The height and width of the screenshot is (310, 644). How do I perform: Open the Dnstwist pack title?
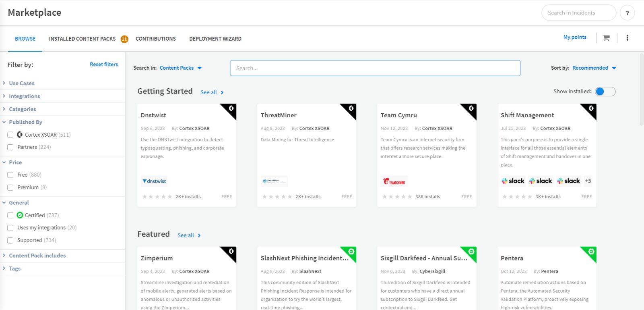pyautogui.click(x=153, y=115)
